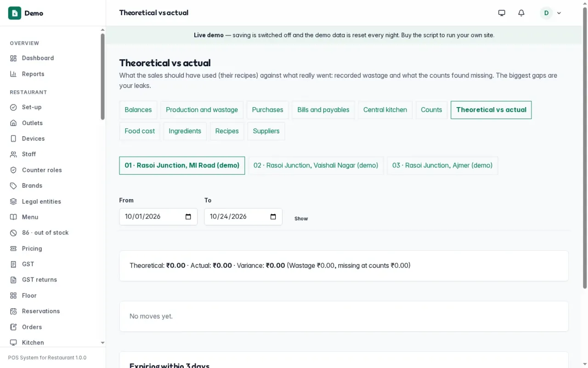This screenshot has height=368, width=588.
Task: Switch to the Balances tab
Action: (x=138, y=110)
